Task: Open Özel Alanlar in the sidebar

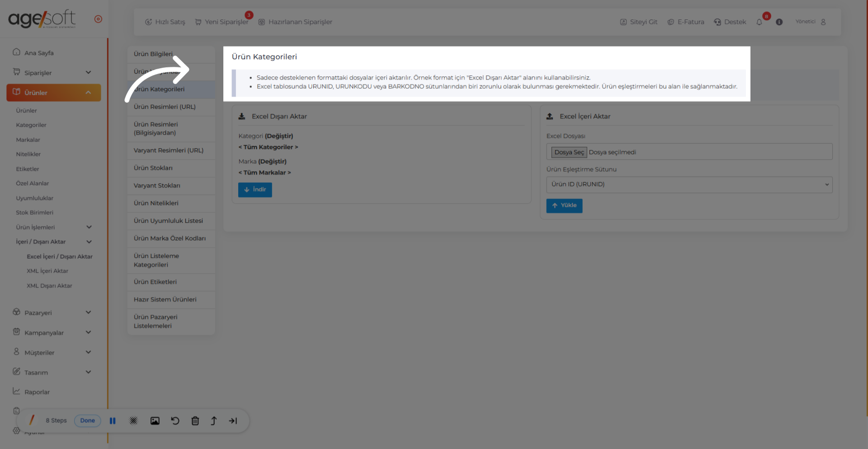Action: (33, 183)
